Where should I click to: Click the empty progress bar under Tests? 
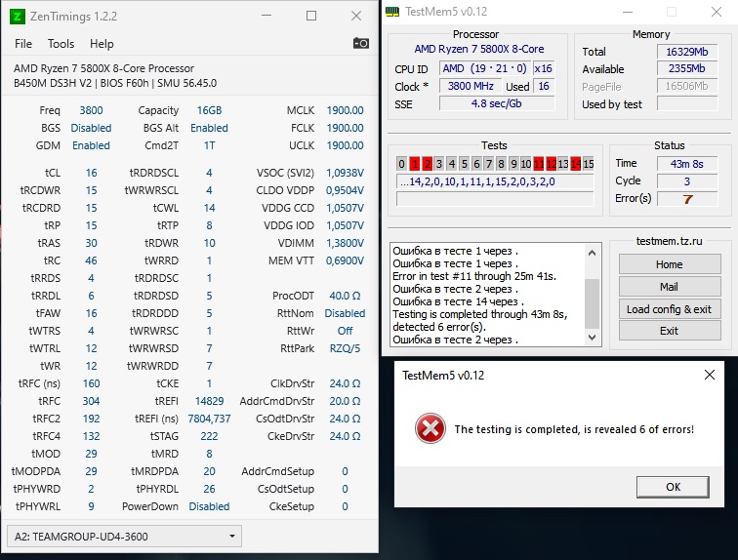[495, 199]
